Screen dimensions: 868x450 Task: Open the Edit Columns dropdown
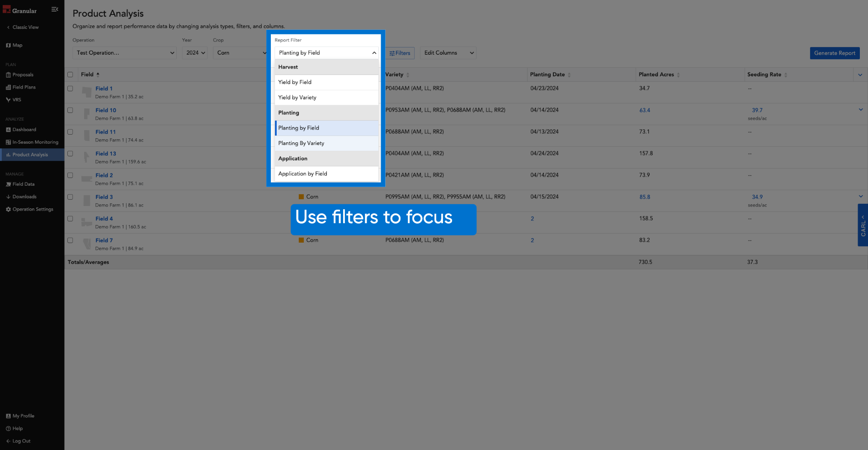click(448, 53)
